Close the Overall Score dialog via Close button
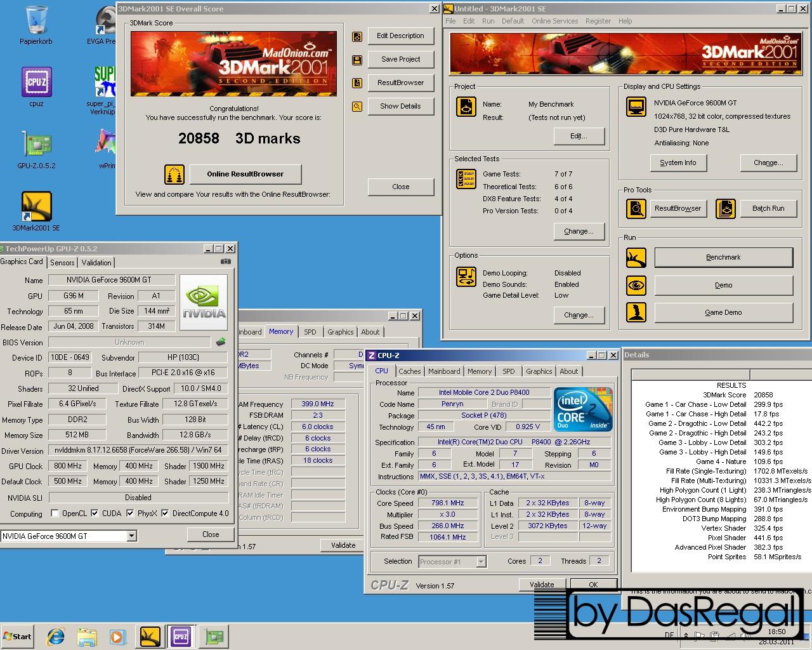The height and width of the screenshot is (650, 812). click(x=401, y=187)
